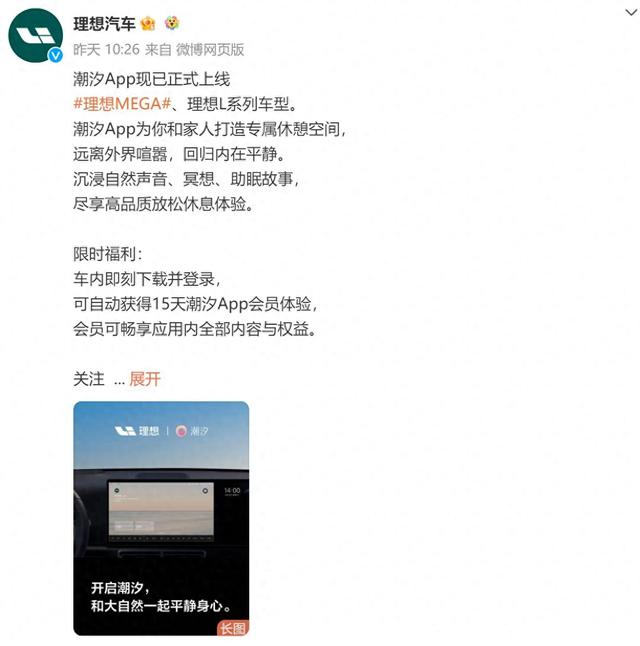Open the post options chevron menu

[x=631, y=13]
